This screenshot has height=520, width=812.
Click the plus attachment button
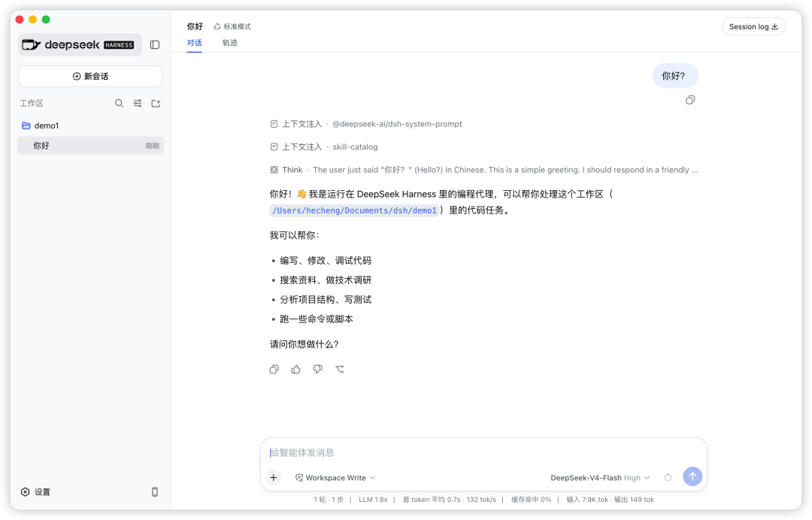pyautogui.click(x=274, y=478)
